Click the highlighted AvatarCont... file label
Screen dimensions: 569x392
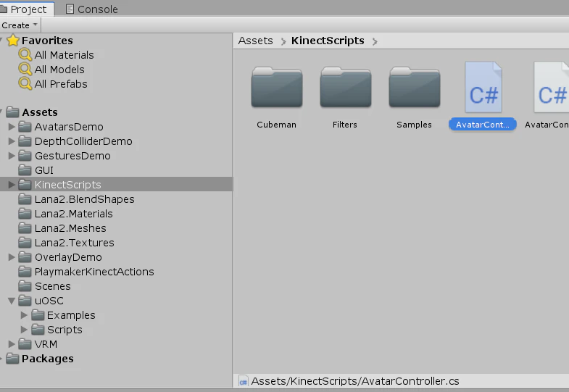click(x=483, y=125)
